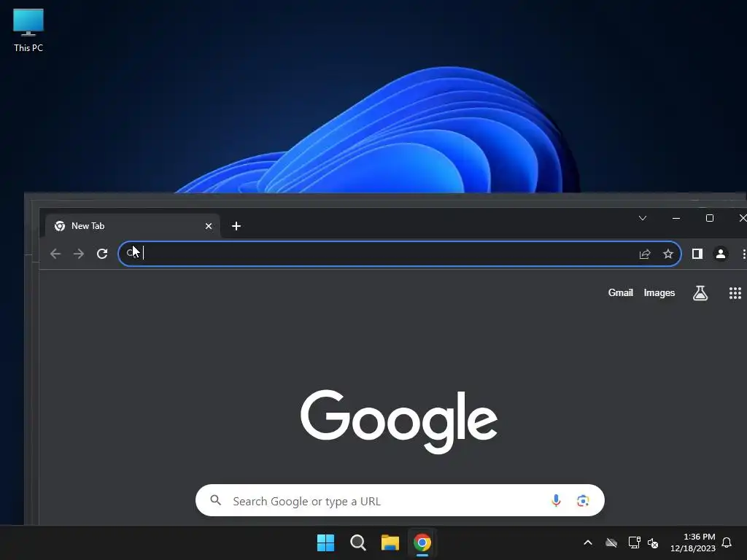Go back with the back arrow

[55, 254]
